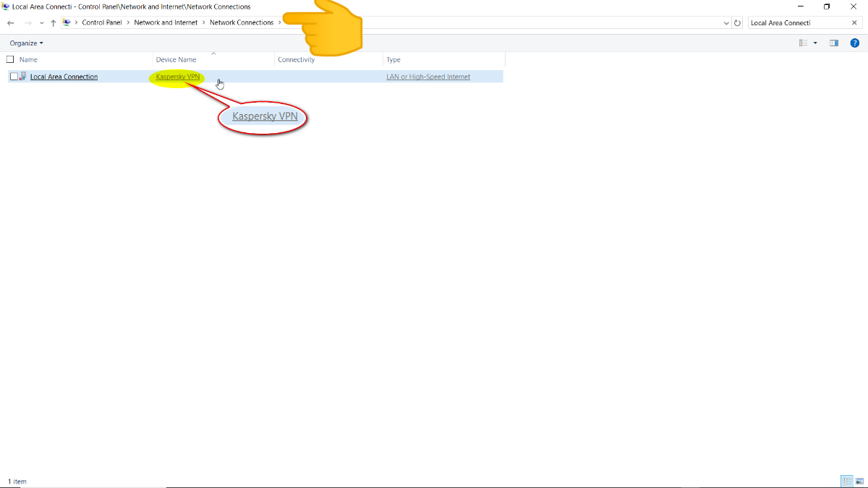Open More view options dropdown arrow
This screenshot has height=488, width=868.
pos(815,43)
